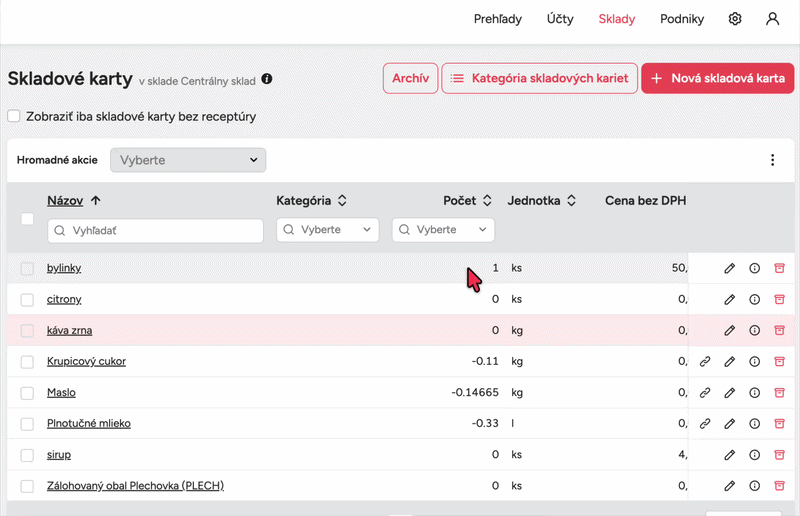Screen dimensions: 800x516
Task: Edit the bylinky stock card
Action: tap(730, 268)
